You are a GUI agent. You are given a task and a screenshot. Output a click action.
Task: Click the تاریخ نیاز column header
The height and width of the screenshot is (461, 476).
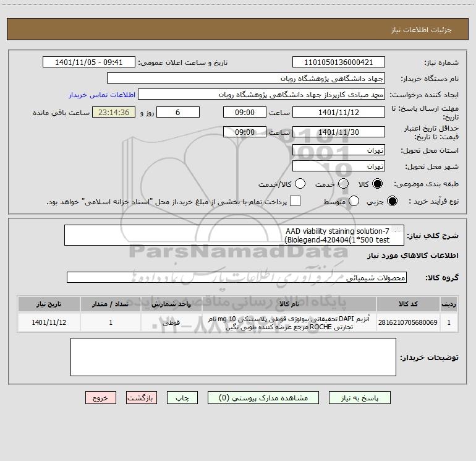(49, 304)
